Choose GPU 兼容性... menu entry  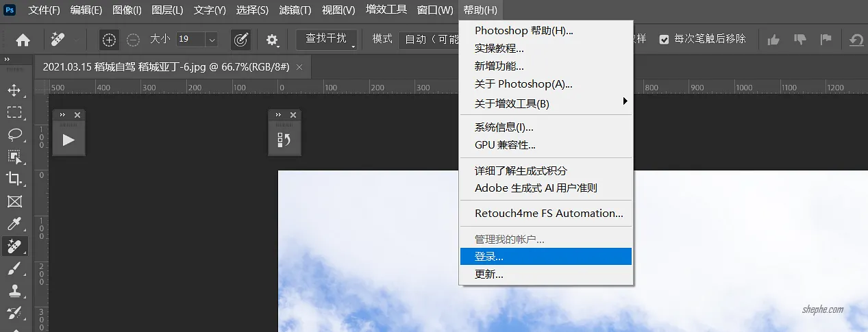tap(545, 145)
